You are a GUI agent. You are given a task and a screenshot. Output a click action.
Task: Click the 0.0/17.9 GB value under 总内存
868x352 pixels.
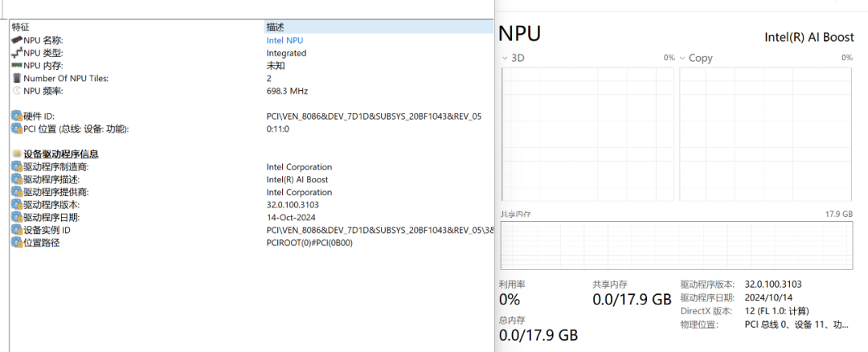[x=538, y=335]
